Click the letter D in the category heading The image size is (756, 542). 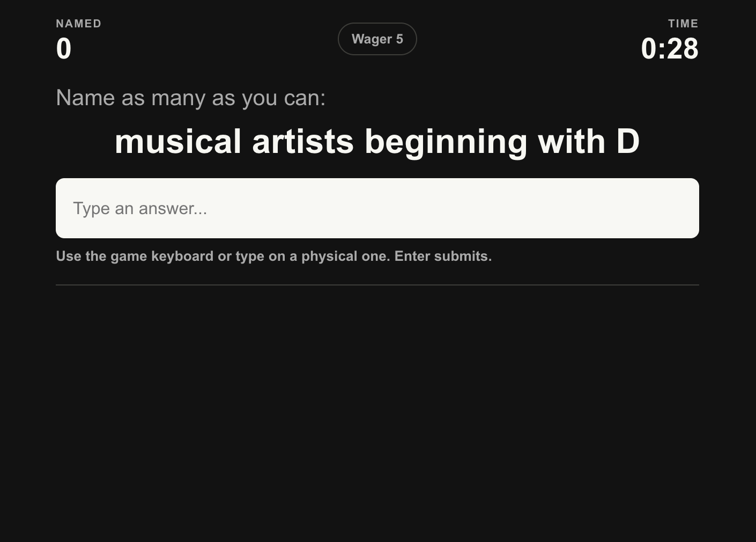[x=628, y=142]
